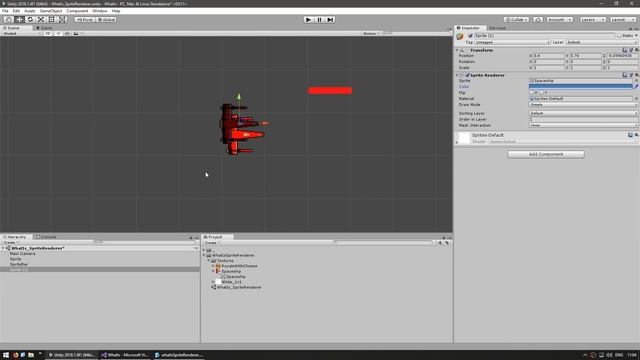Toggle scene lighting button
640x360 pixels.
pyautogui.click(x=58, y=33)
